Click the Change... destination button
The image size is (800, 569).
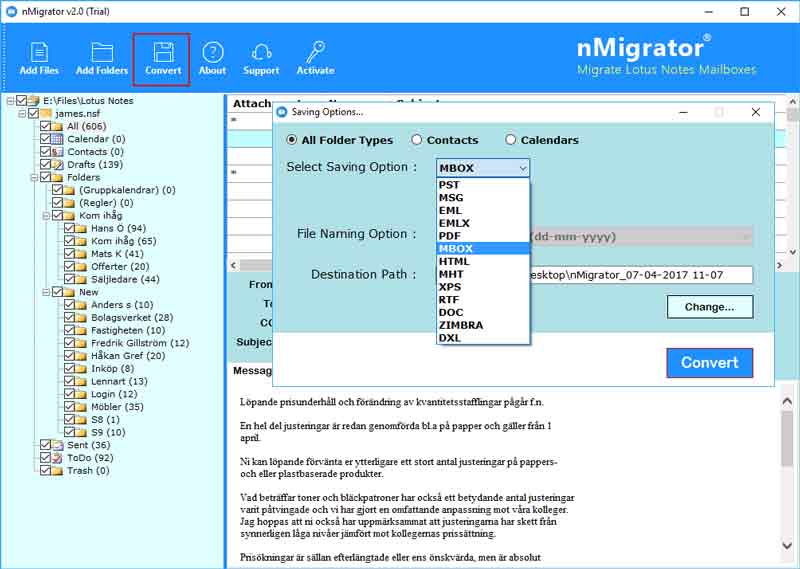pyautogui.click(x=710, y=307)
